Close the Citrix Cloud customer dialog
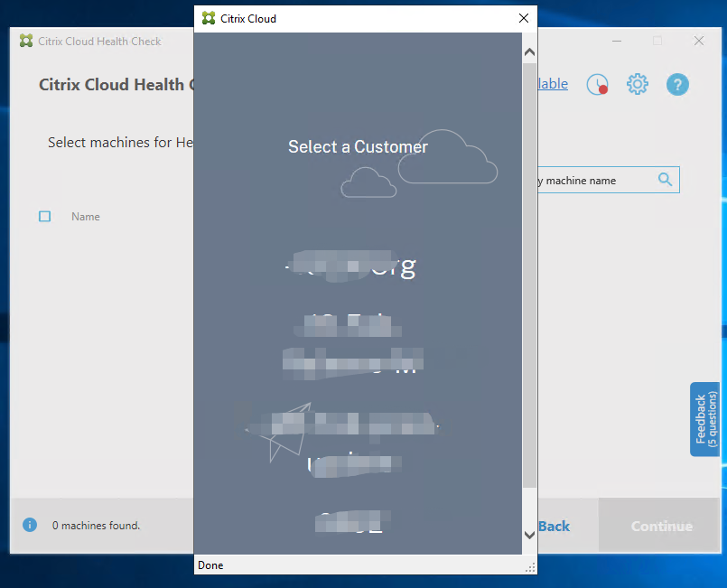The image size is (727, 588). click(x=523, y=18)
